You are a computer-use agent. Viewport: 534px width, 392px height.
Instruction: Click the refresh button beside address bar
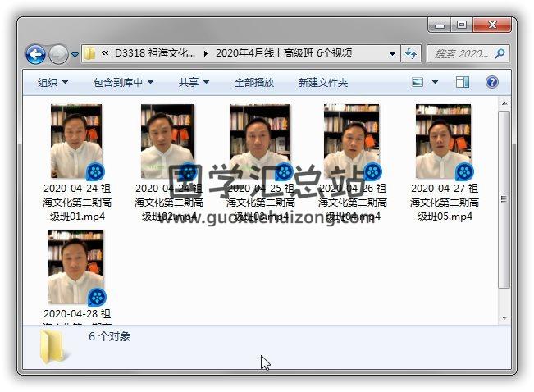[411, 54]
